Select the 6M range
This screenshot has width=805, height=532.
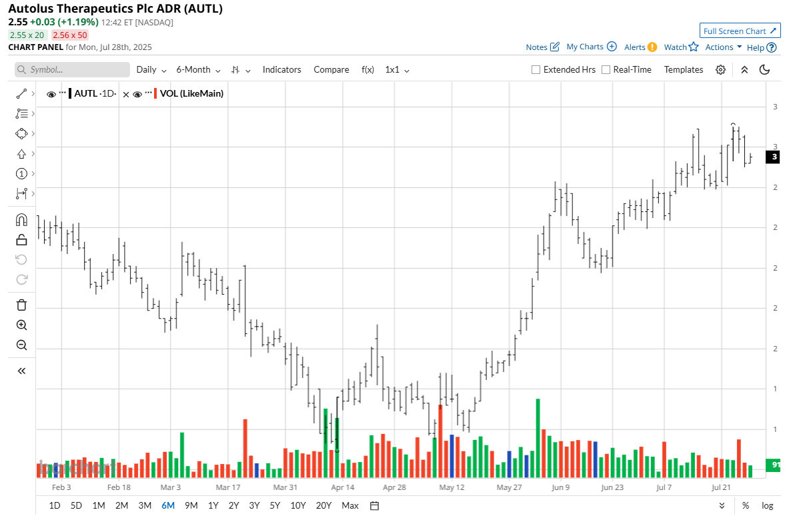(x=168, y=506)
